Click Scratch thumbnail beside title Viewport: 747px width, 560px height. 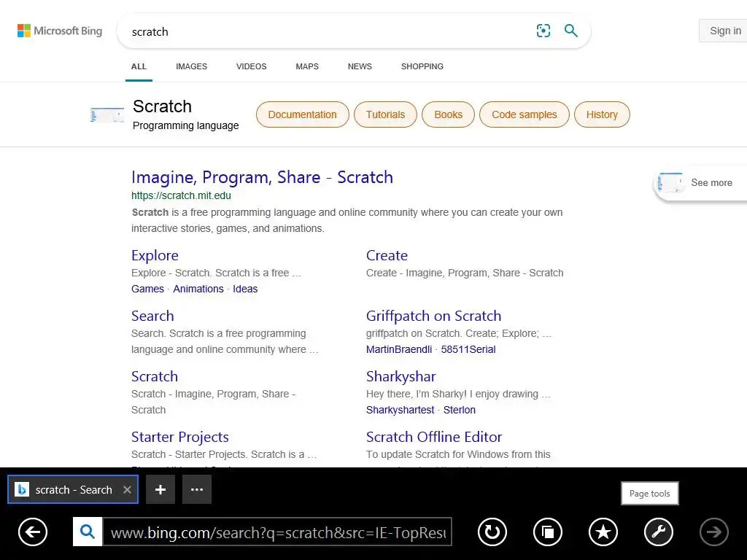[x=107, y=114]
